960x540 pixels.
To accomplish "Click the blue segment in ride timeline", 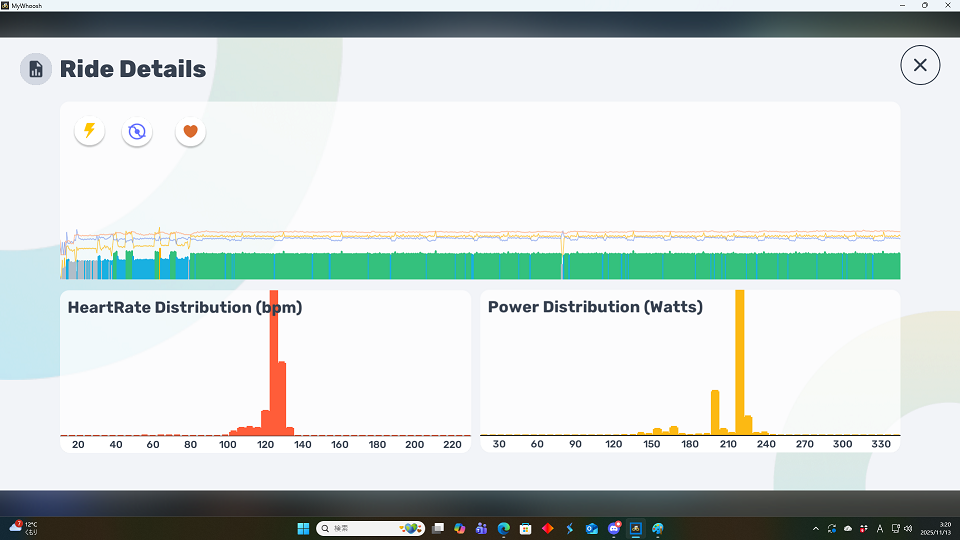I will (145, 268).
